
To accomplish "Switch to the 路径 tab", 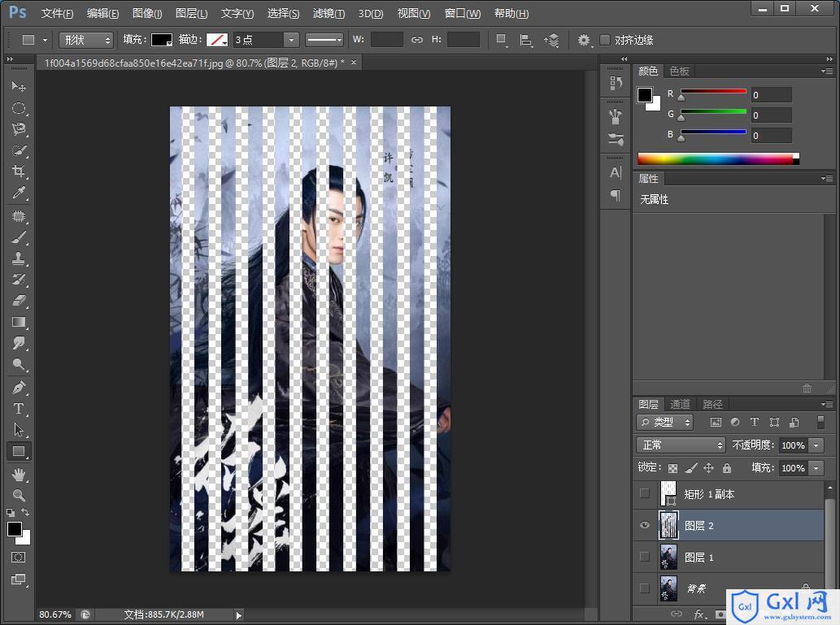I will pos(712,405).
